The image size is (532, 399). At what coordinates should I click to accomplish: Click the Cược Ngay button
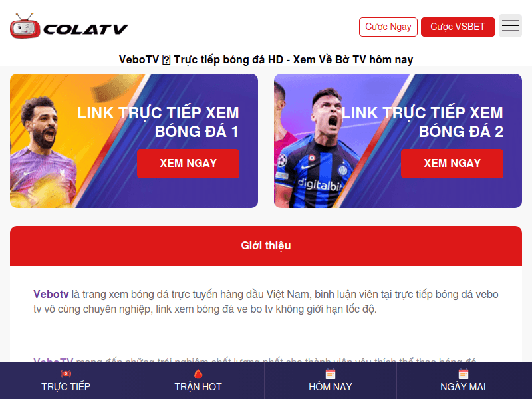[388, 27]
